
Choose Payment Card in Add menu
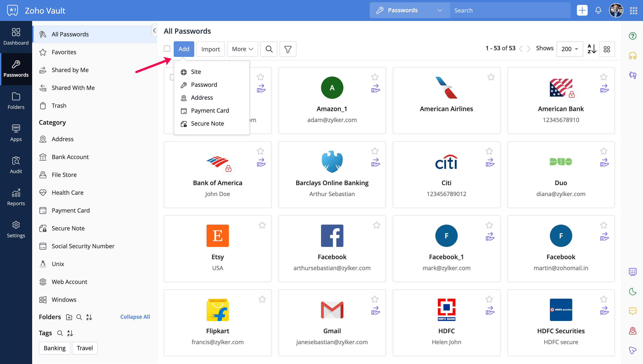coord(210,110)
